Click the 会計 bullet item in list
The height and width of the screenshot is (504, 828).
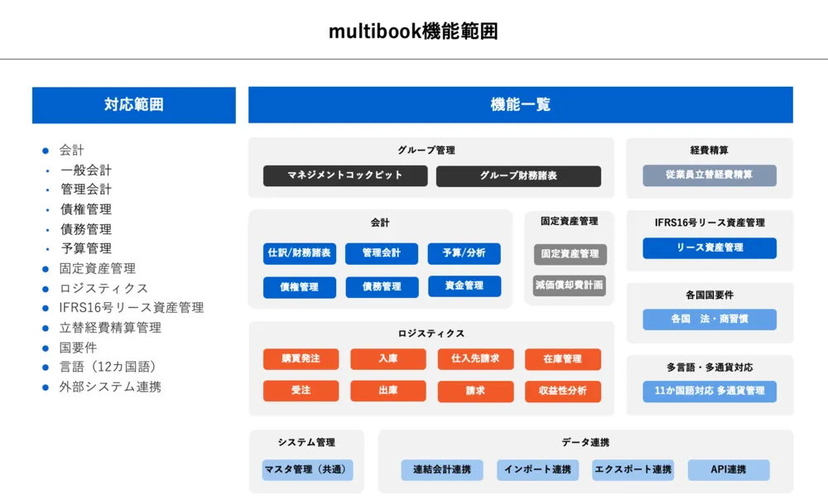(71, 151)
